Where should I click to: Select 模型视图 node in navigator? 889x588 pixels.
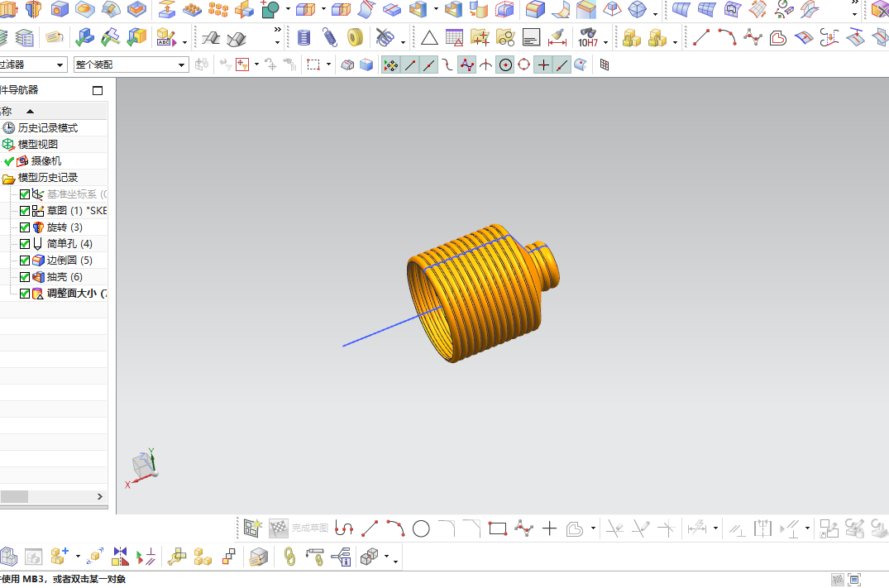(37, 145)
